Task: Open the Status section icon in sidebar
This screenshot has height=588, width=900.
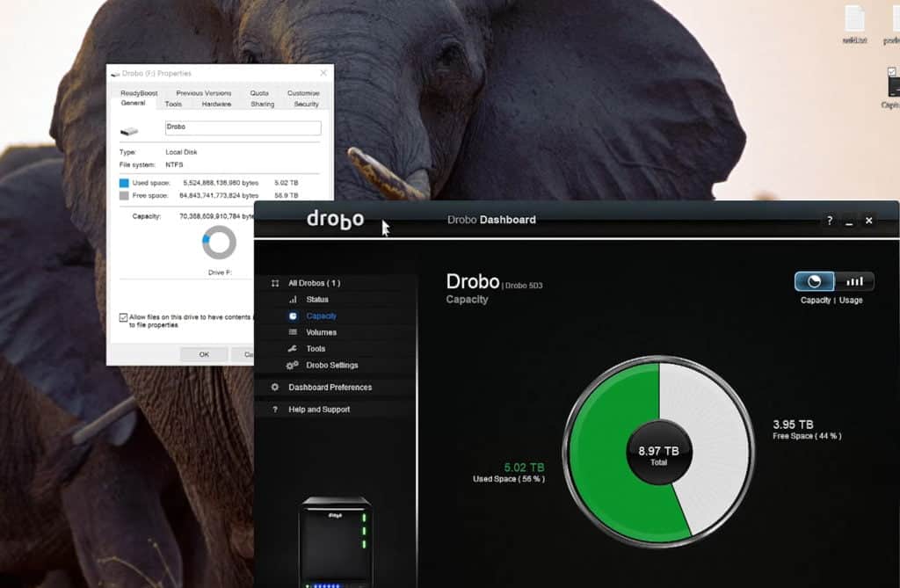Action: point(293,300)
